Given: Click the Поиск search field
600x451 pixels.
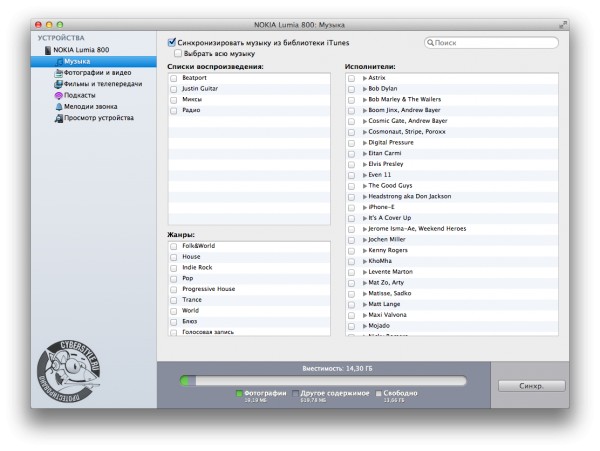Looking at the screenshot, I should pyautogui.click(x=491, y=42).
